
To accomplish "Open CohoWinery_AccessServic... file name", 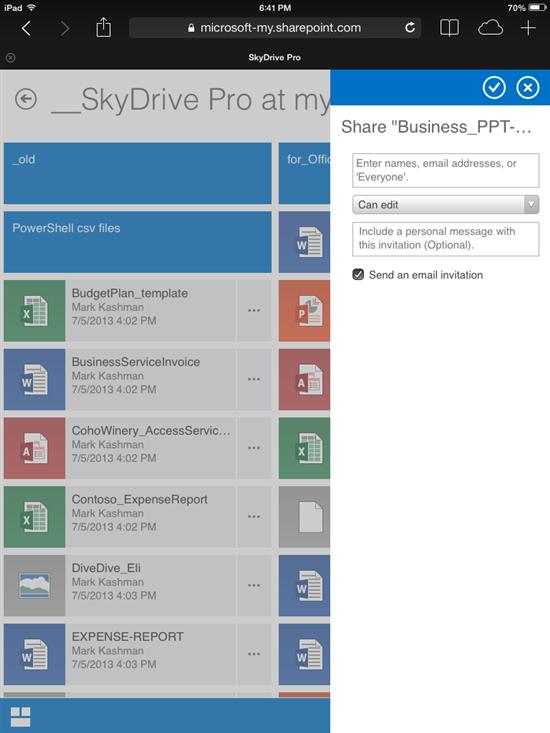I will point(151,431).
